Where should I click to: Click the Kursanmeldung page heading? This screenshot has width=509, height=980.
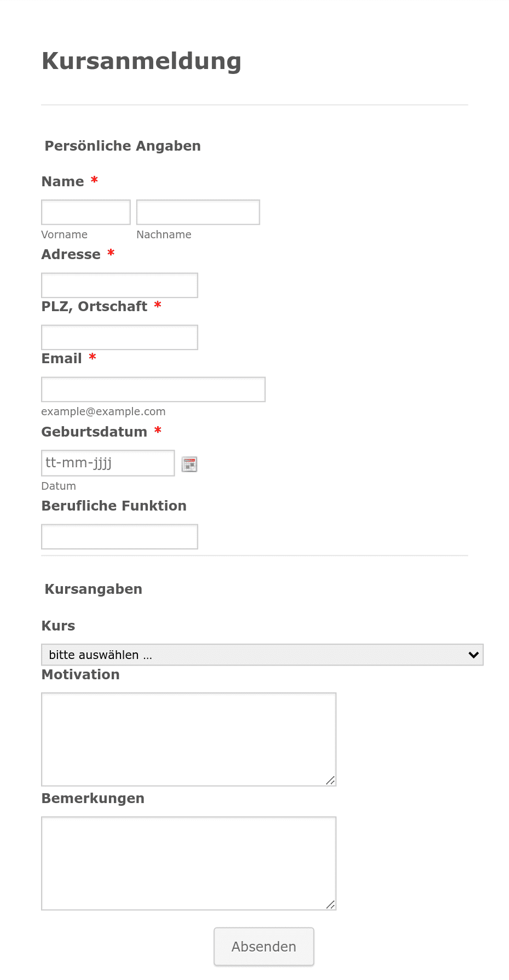pos(142,61)
